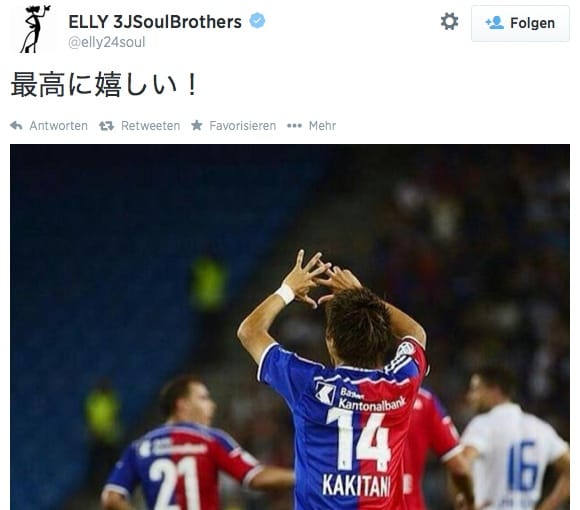The width and height of the screenshot is (580, 510).
Task: Click the three-dots more icon
Action: tap(294, 126)
